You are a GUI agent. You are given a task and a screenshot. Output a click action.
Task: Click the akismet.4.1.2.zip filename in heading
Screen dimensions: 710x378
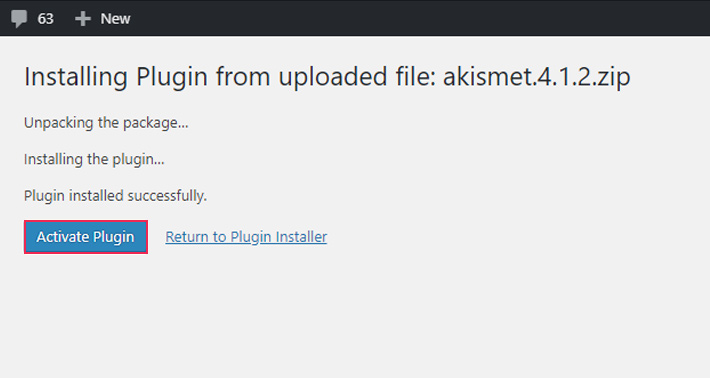pos(537,77)
